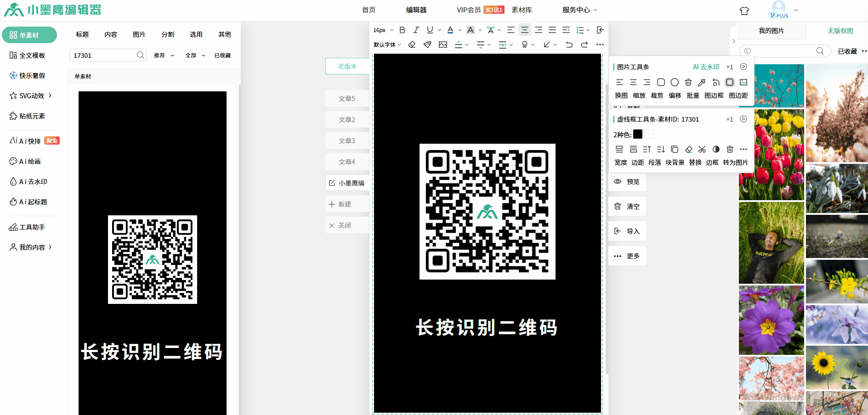Screen dimensions: 868x415
Task: Click the 导入 import button
Action: pyautogui.click(x=627, y=231)
